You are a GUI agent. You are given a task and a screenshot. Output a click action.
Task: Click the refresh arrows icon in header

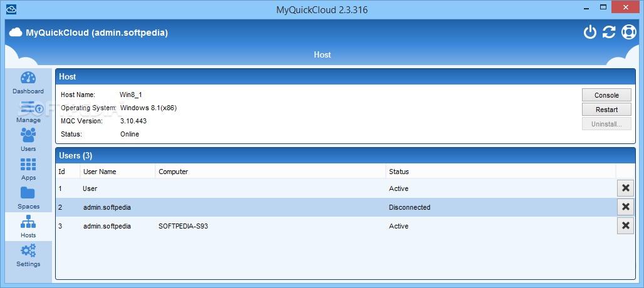coord(609,32)
